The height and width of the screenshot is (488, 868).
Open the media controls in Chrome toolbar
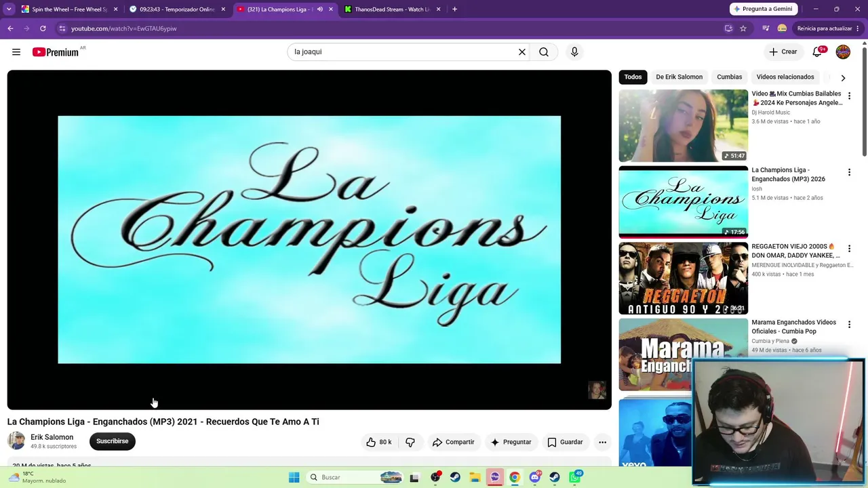[766, 28]
